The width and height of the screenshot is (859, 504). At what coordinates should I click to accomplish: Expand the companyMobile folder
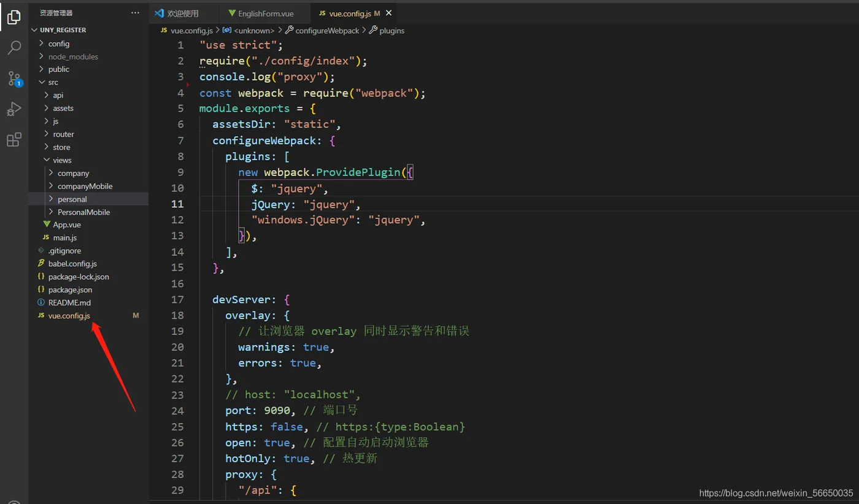point(52,186)
